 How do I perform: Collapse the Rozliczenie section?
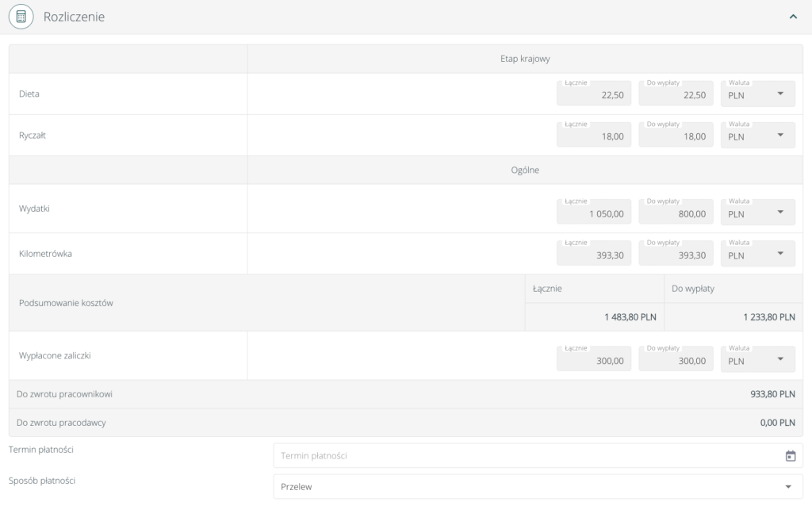point(793,17)
